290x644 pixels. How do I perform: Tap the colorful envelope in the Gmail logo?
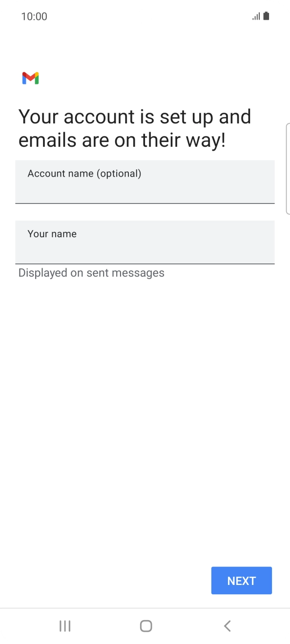(30, 78)
